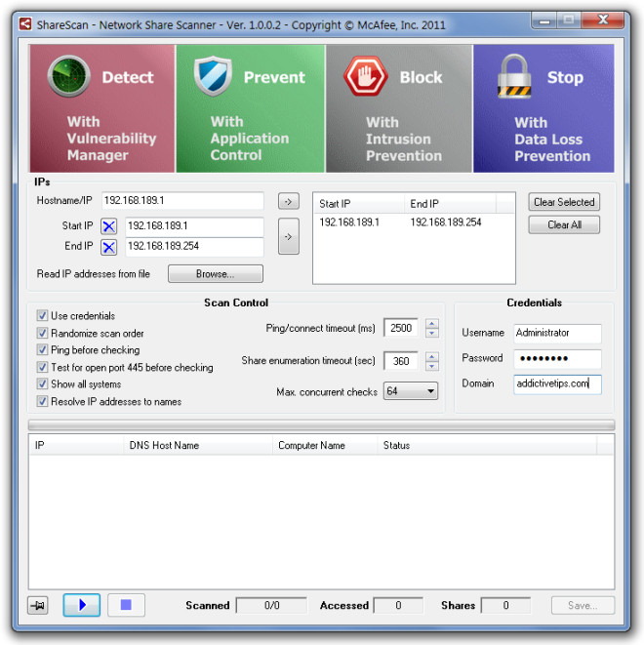Start the scan with play button

point(81,605)
